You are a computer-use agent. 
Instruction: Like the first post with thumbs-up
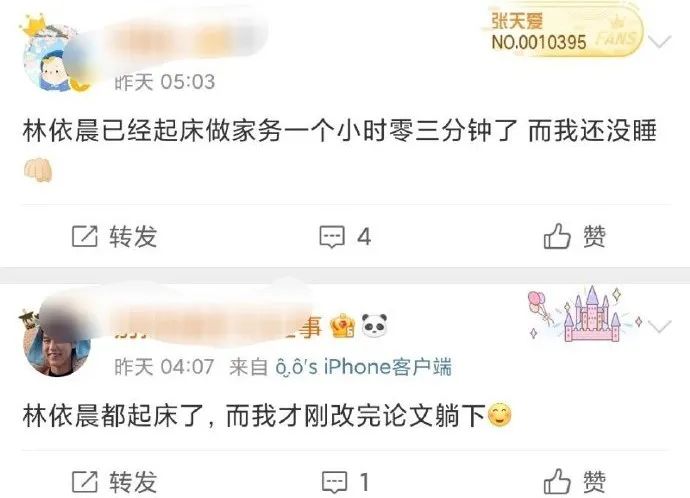coord(557,236)
